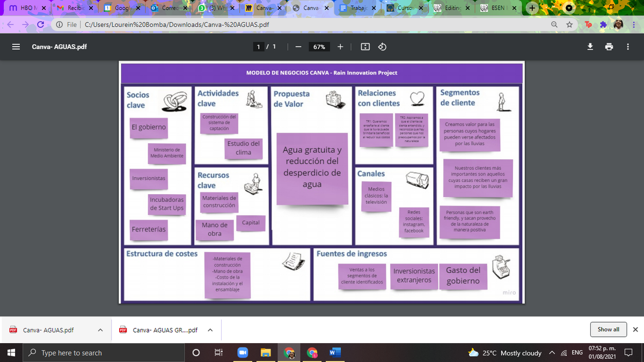Click the fit to page icon
644x362 pixels.
(x=365, y=47)
